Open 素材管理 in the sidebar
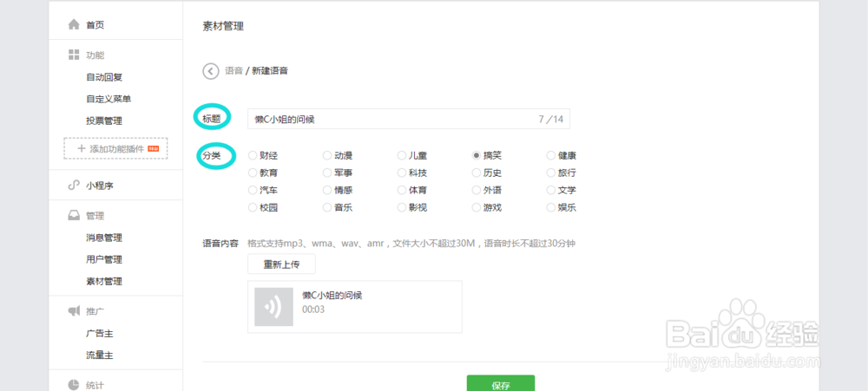The image size is (868, 391). pos(104,282)
